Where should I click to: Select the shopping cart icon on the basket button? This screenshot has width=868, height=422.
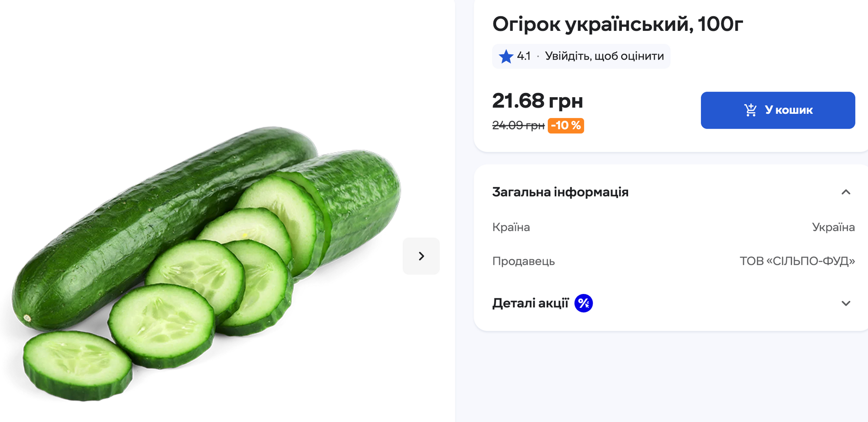click(750, 110)
